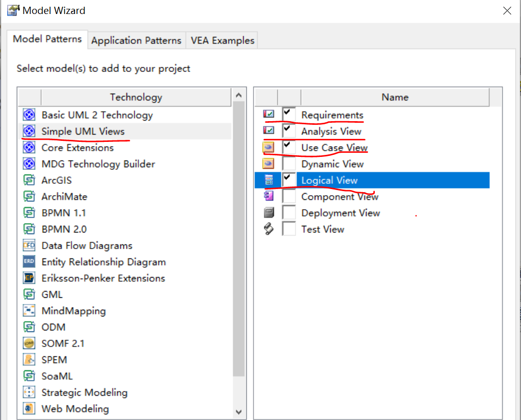Click the SOMF 2.1 icon

click(29, 343)
